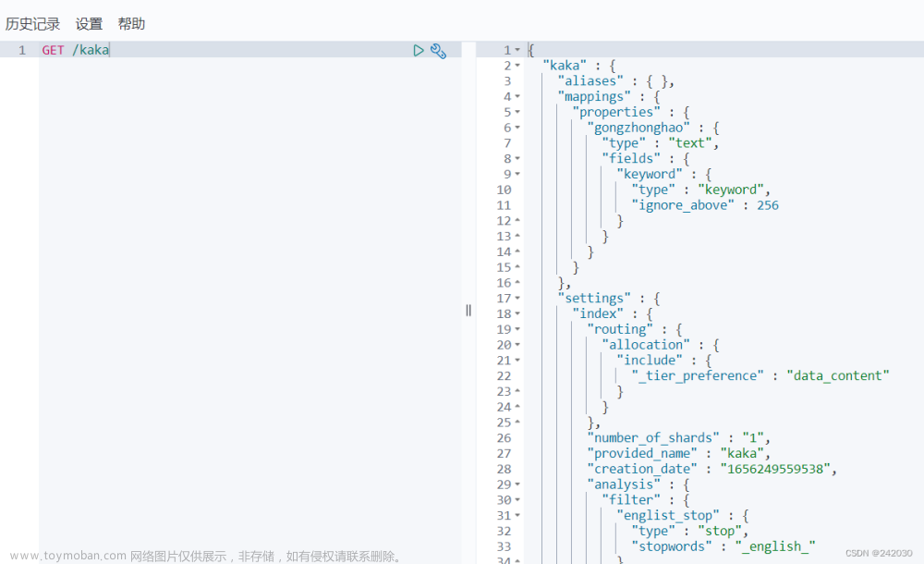The width and height of the screenshot is (924, 564).
Task: Collapse the "mappings" block on line 4
Action: pyautogui.click(x=517, y=96)
